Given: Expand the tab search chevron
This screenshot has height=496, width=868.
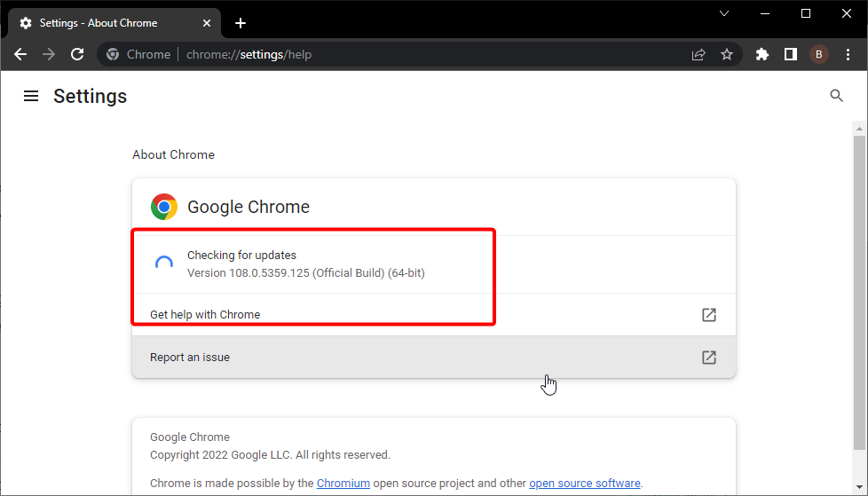Looking at the screenshot, I should [x=724, y=13].
